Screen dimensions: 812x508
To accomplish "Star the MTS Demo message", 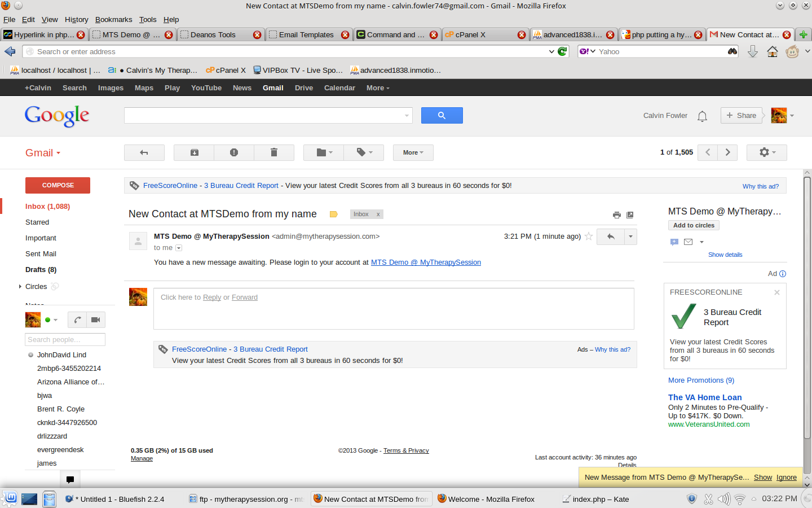I will 589,237.
